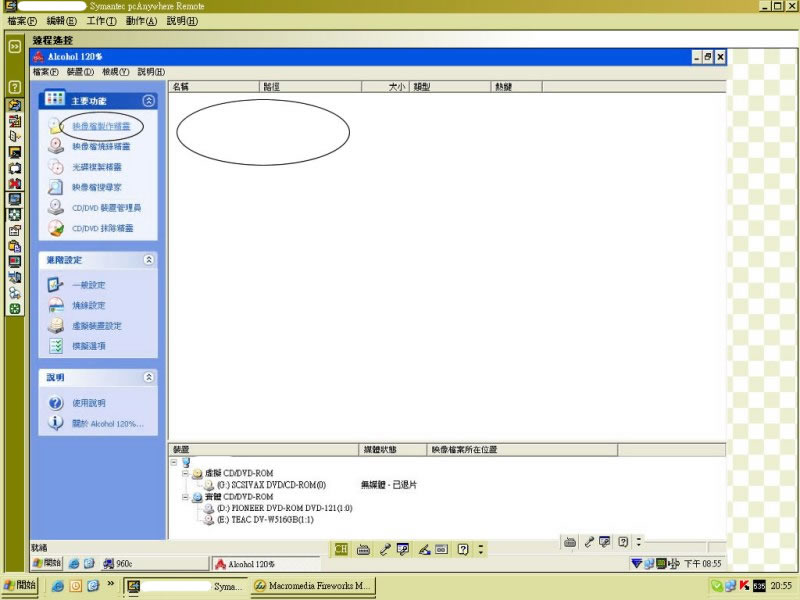Viewport: 800px width, 600px height.
Task: Switch to the Macromedia Fireworks taskbar button
Action: pos(313,586)
